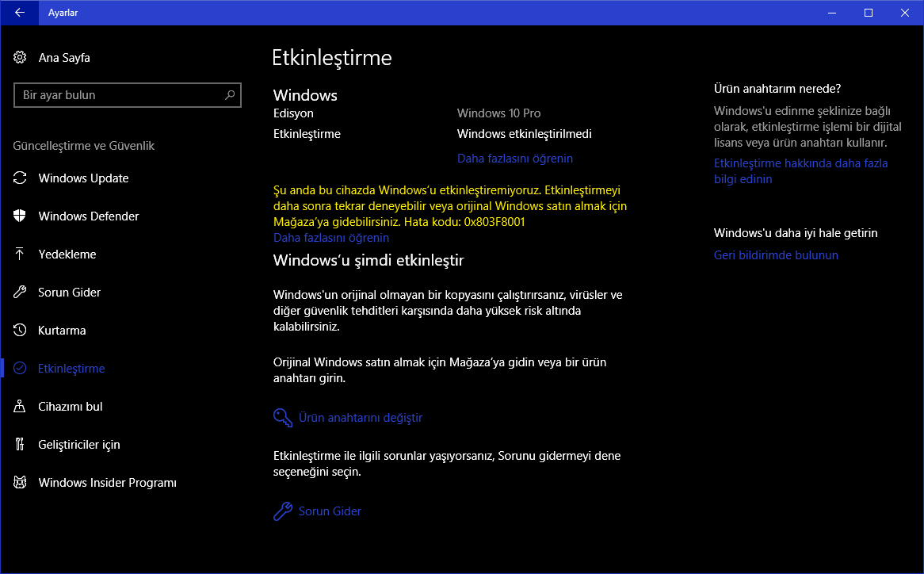This screenshot has height=574, width=924.
Task: Open Geliştiriciler için section
Action: (79, 444)
